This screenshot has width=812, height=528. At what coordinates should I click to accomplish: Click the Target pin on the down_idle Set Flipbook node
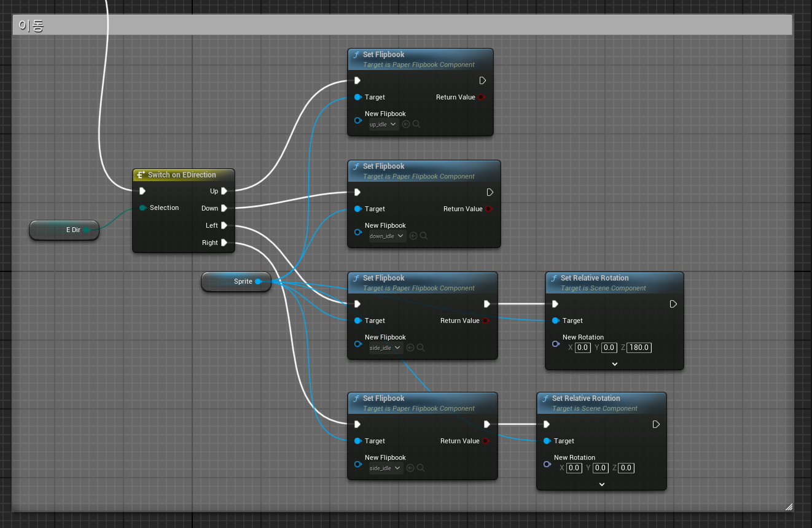357,209
